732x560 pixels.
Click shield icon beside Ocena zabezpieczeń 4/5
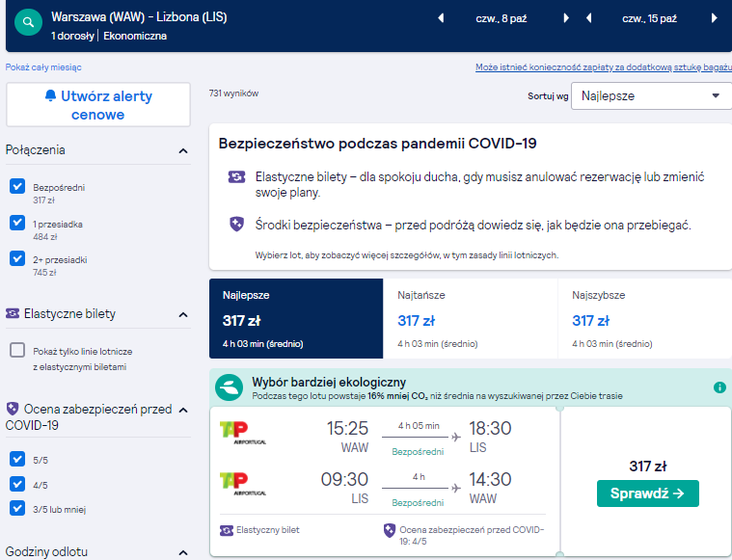coord(390,530)
